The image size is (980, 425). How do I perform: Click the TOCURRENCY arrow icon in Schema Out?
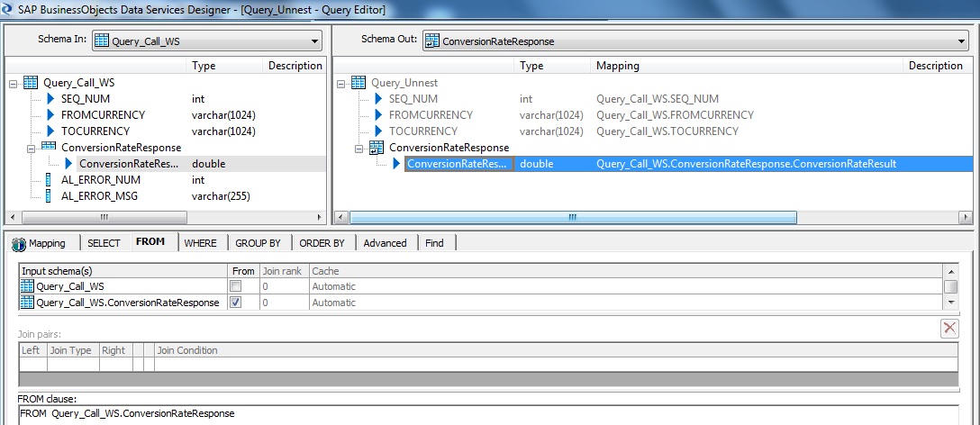point(378,131)
